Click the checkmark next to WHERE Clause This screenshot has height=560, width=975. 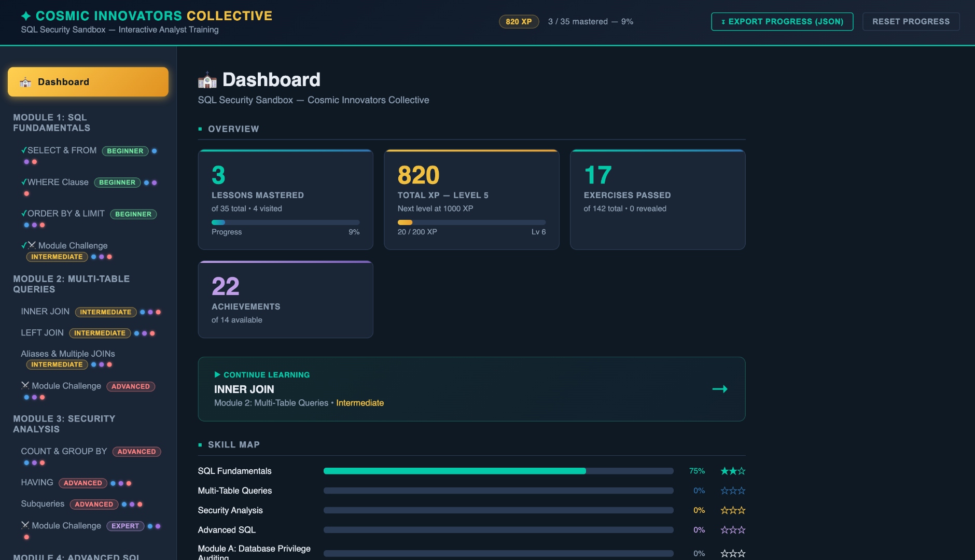[x=24, y=182]
